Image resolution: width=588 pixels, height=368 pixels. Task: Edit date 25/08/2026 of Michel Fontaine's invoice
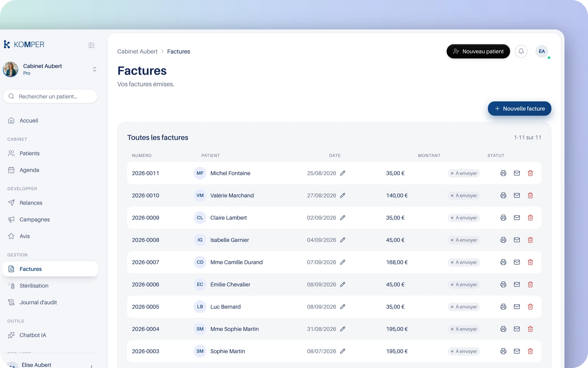[x=343, y=173]
